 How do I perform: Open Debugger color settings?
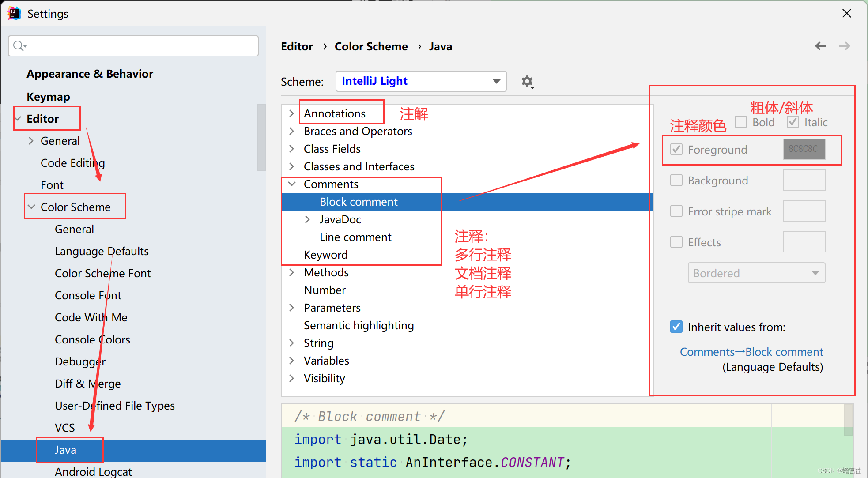[80, 361]
